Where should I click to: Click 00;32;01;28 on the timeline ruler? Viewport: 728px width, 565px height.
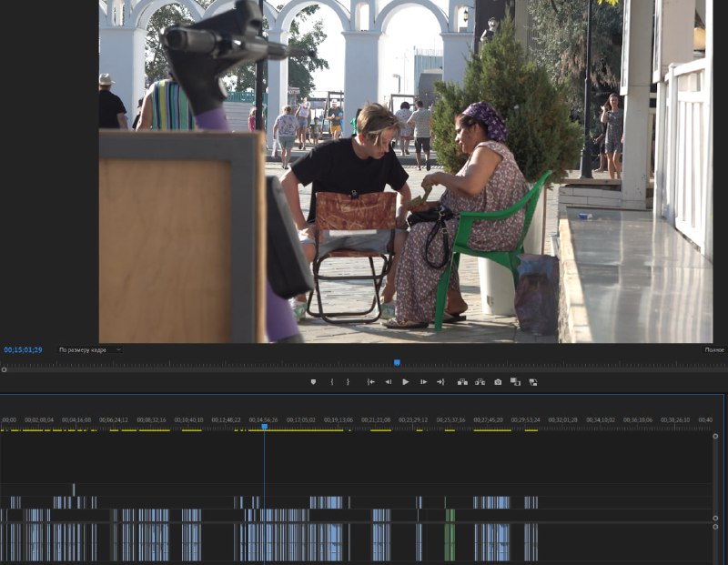562,420
